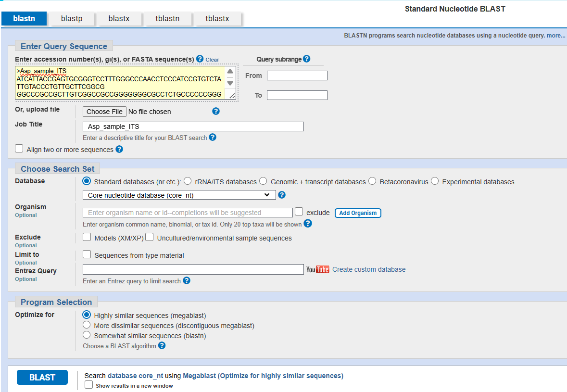This screenshot has width=567, height=392.
Task: Click the BLAST submit button
Action: (x=42, y=377)
